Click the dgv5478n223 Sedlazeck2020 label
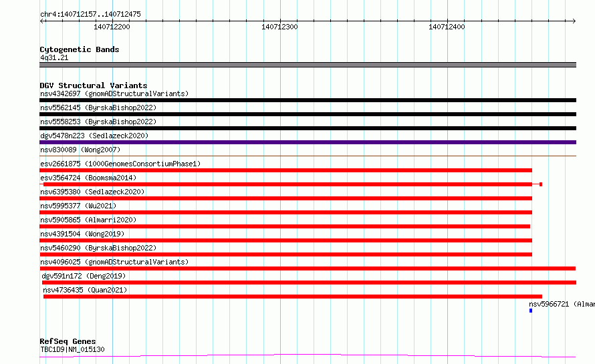Screen dimensions: 595x364 (94, 136)
